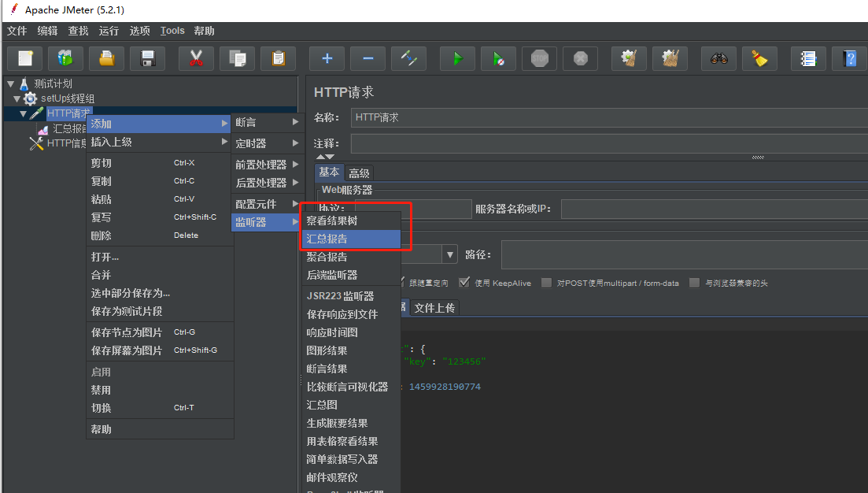The image size is (868, 493).
Task: Toggle the redirect-following checkbox
Action: click(401, 283)
